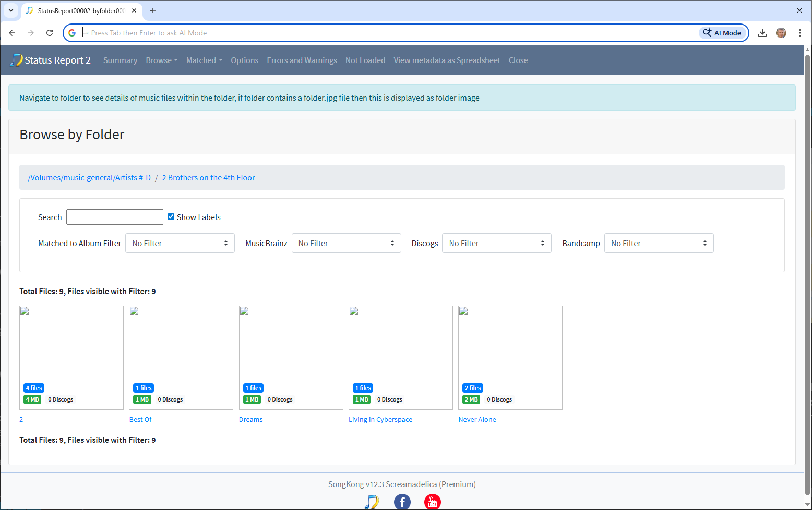The image size is (812, 510).
Task: Open the user profile avatar
Action: coord(781,33)
